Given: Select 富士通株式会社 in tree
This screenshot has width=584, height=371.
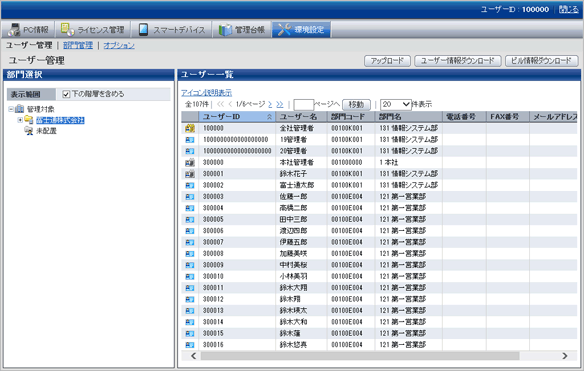Looking at the screenshot, I should 60,120.
